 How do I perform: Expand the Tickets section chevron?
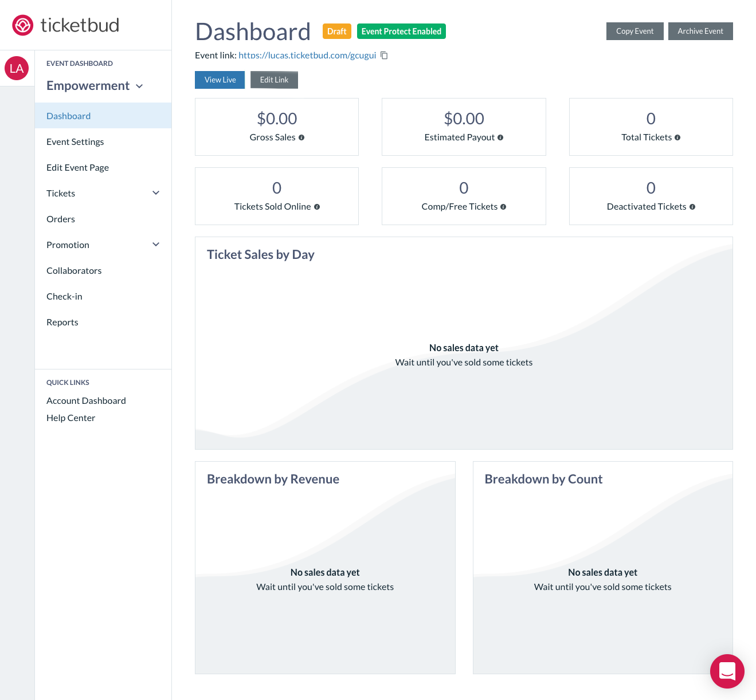click(x=155, y=193)
